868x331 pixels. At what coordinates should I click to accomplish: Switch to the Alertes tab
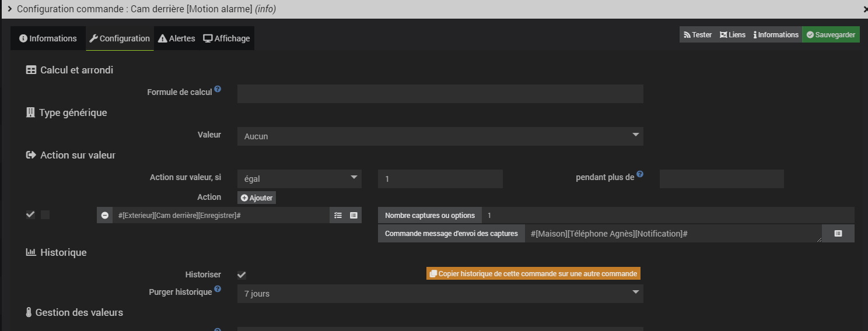click(x=177, y=38)
